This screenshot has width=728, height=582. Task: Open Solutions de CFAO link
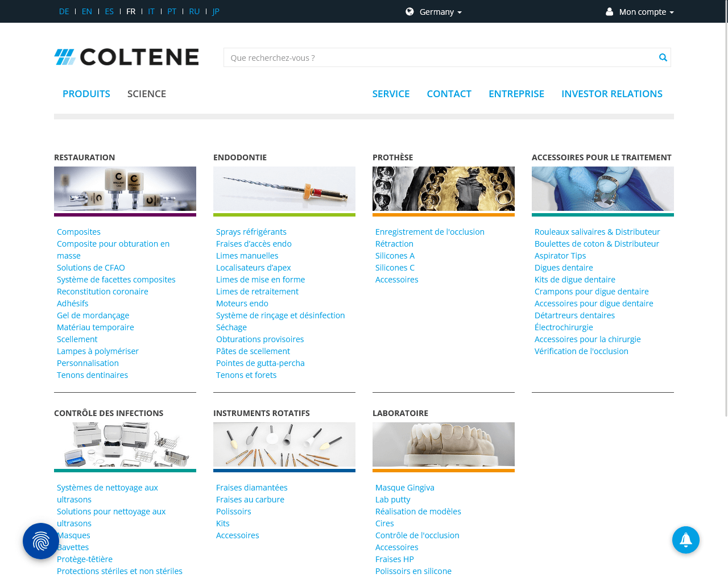tap(91, 268)
